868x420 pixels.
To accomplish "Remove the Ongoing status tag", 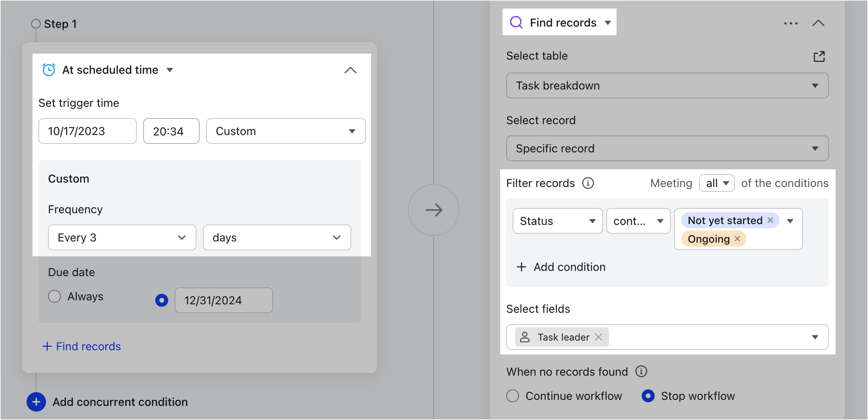I will click(737, 239).
